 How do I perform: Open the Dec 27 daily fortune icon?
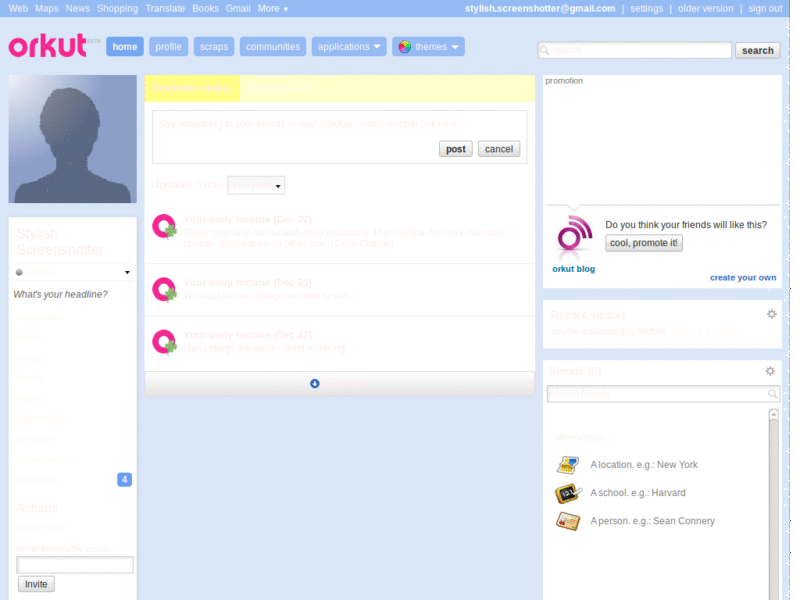click(164, 227)
